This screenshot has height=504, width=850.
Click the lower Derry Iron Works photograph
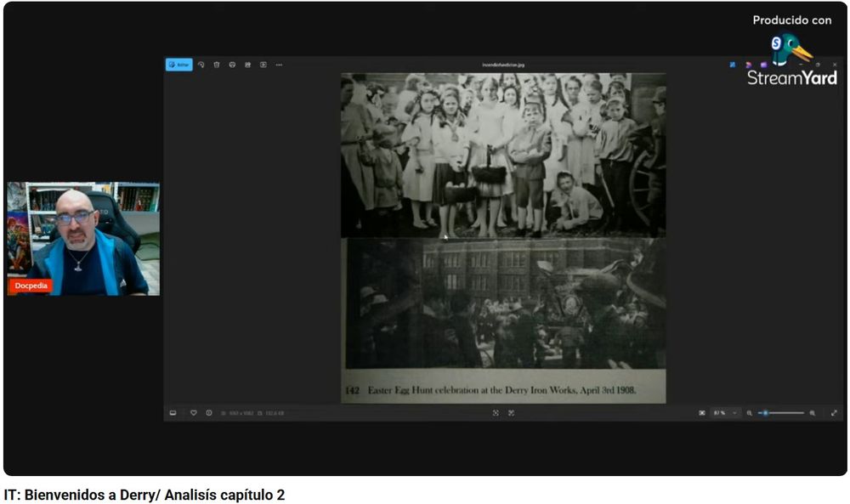505,304
